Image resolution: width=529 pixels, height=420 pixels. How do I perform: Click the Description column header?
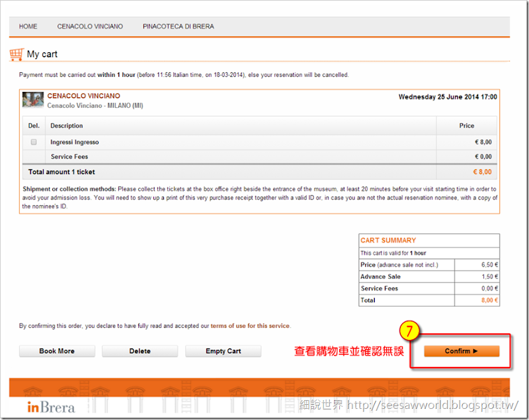pyautogui.click(x=67, y=126)
